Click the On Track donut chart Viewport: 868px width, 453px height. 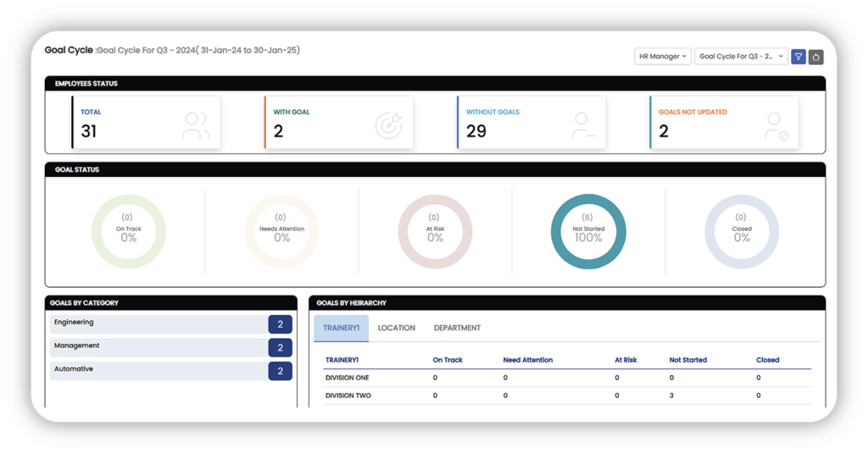[128, 231]
